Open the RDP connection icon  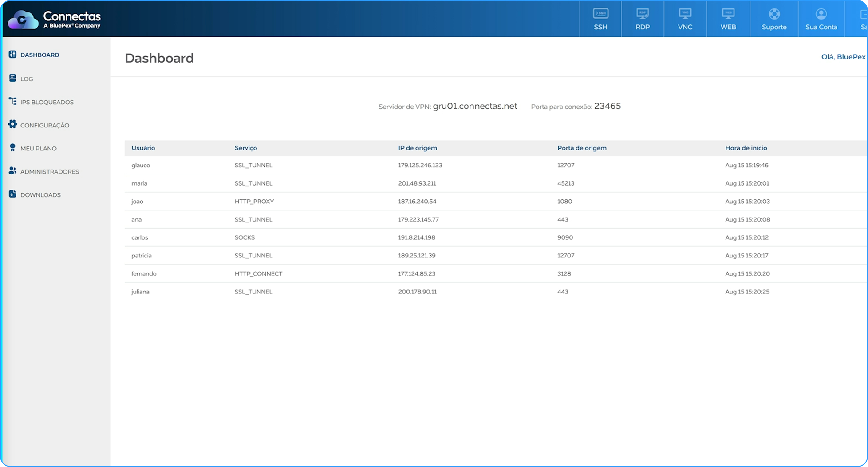pos(642,14)
